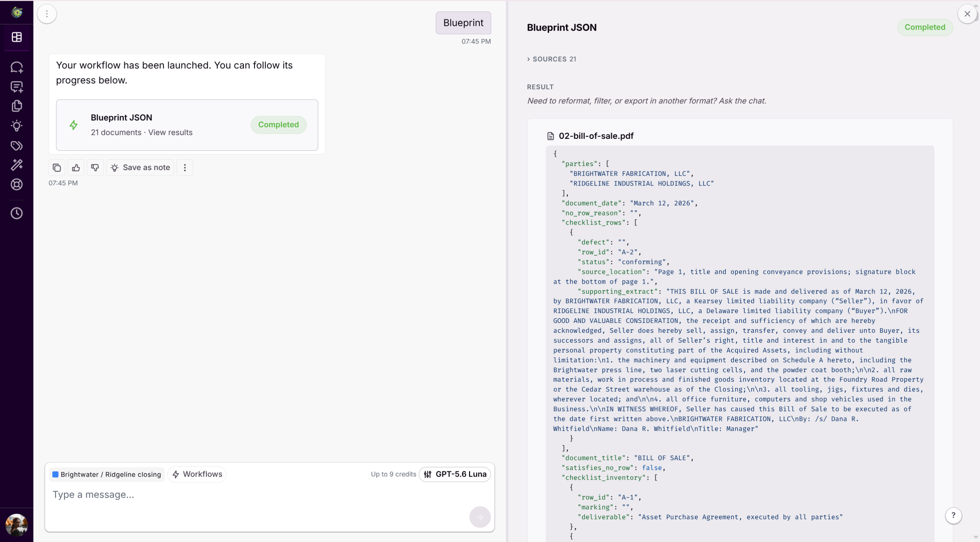Viewport: 980px width, 542px height.
Task: Click the Blueprint JSON lightning bolt icon
Action: [x=74, y=125]
